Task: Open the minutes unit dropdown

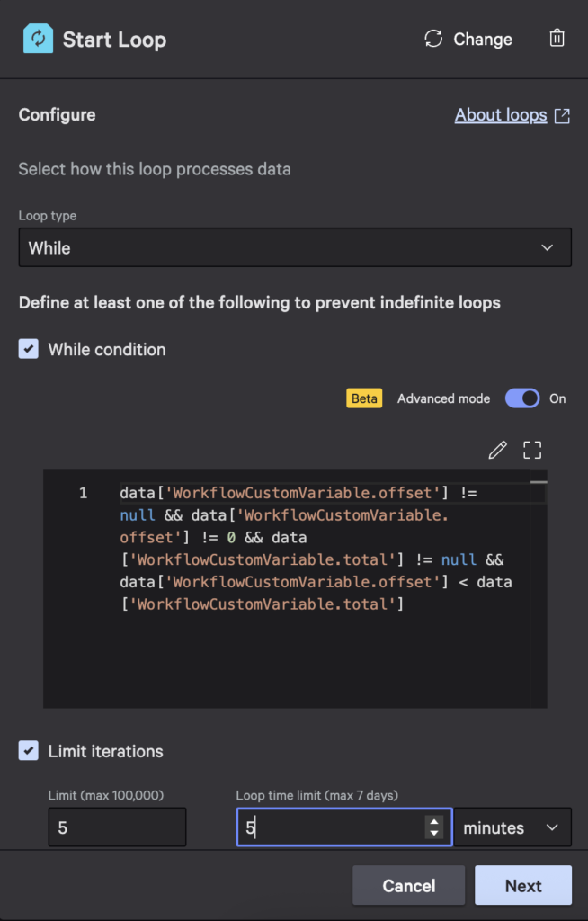Action: click(512, 827)
